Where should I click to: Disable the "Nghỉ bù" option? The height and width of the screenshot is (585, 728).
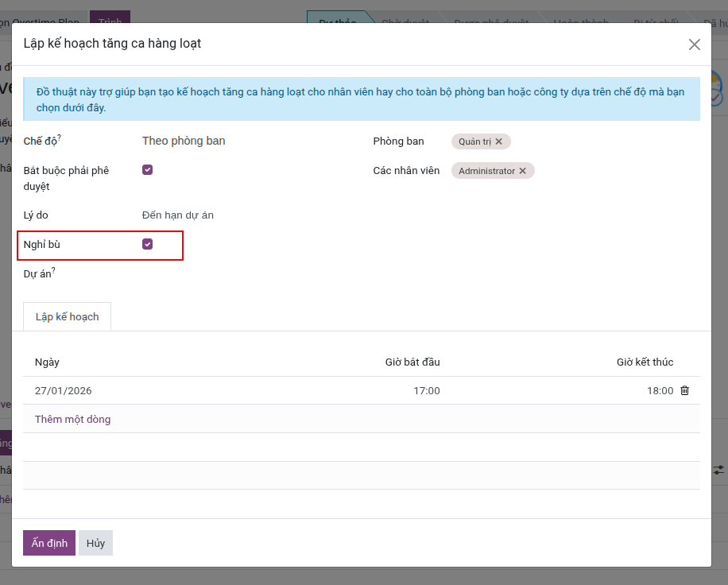click(146, 244)
